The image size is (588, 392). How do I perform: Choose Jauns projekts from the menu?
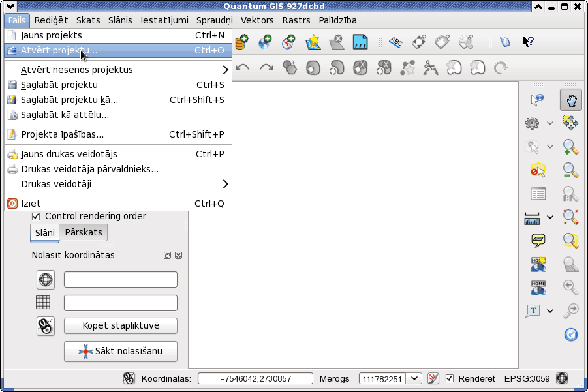click(x=117, y=35)
